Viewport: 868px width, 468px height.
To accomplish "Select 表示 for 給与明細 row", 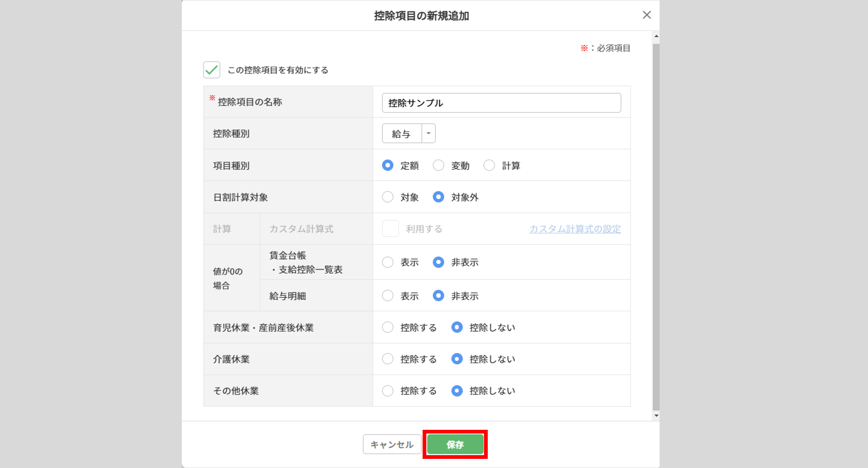I will pos(388,296).
